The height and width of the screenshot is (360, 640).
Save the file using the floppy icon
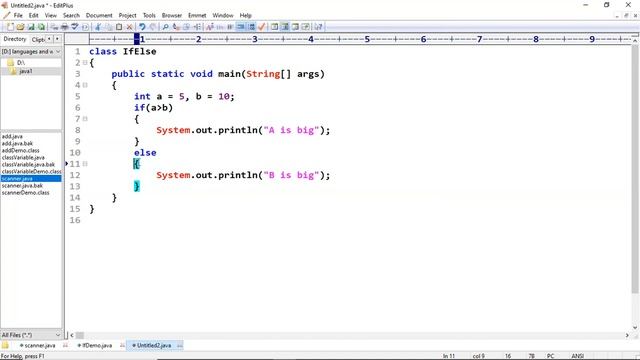(31, 27)
